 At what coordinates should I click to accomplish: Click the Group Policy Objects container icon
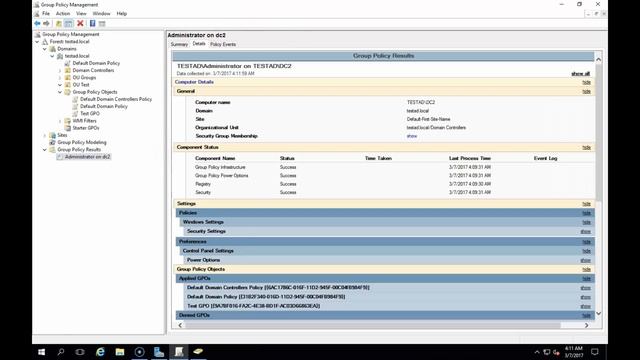(x=68, y=92)
